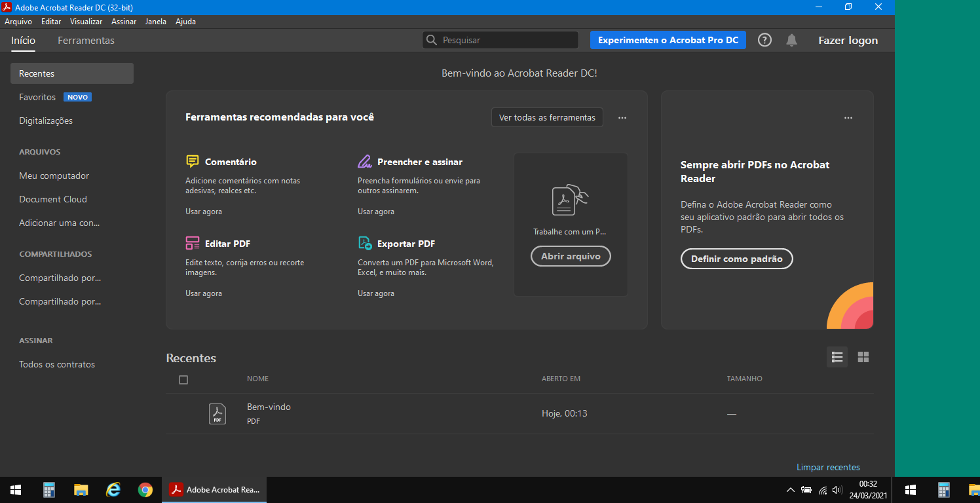
Task: Click the Abrir arquivo button
Action: [571, 256]
